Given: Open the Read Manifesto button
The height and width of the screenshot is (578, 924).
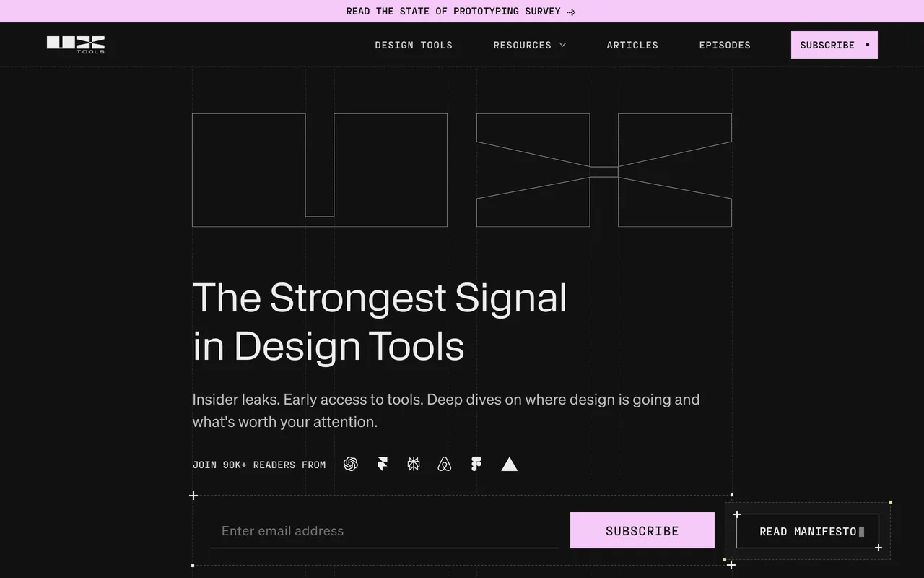Looking at the screenshot, I should 808,531.
